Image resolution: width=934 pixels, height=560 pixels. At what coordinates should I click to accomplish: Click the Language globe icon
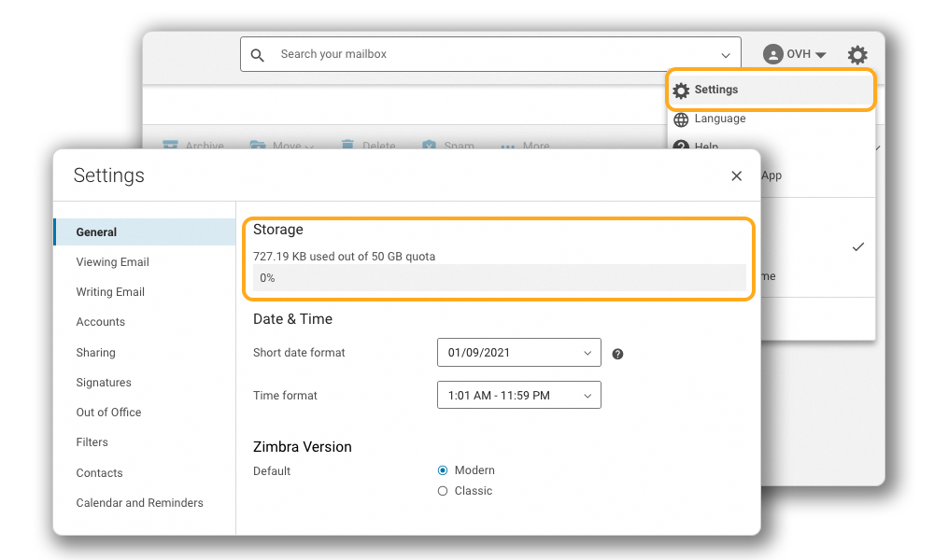681,119
